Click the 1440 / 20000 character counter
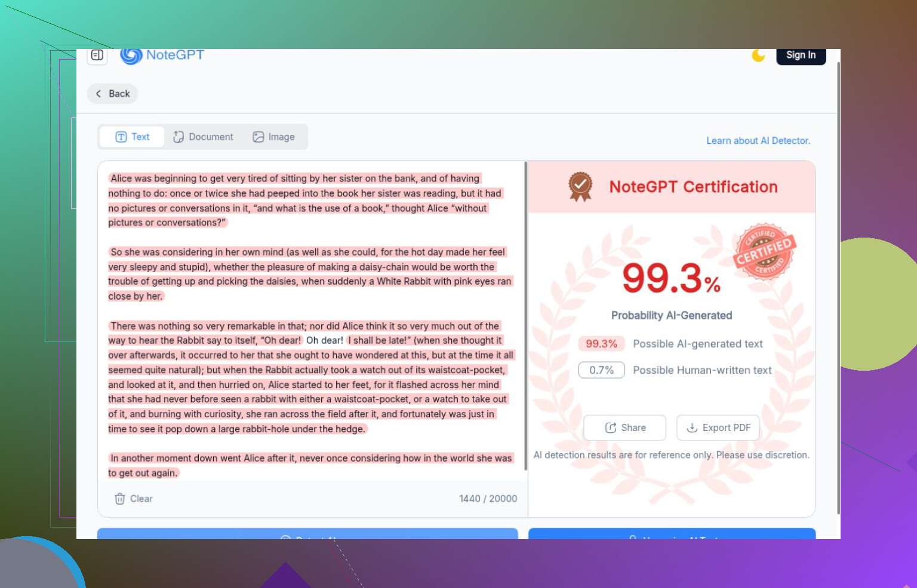This screenshot has width=917, height=588. click(x=488, y=498)
